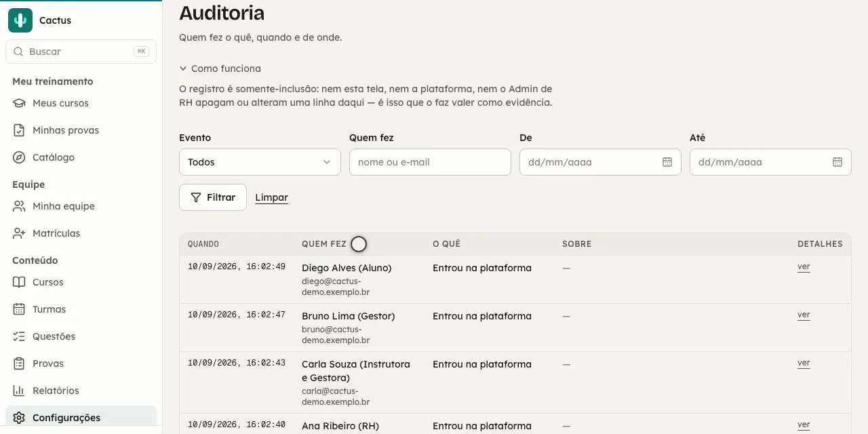Click the funnel icon on Filtrar
Screen dimensions: 868x434
(x=196, y=197)
